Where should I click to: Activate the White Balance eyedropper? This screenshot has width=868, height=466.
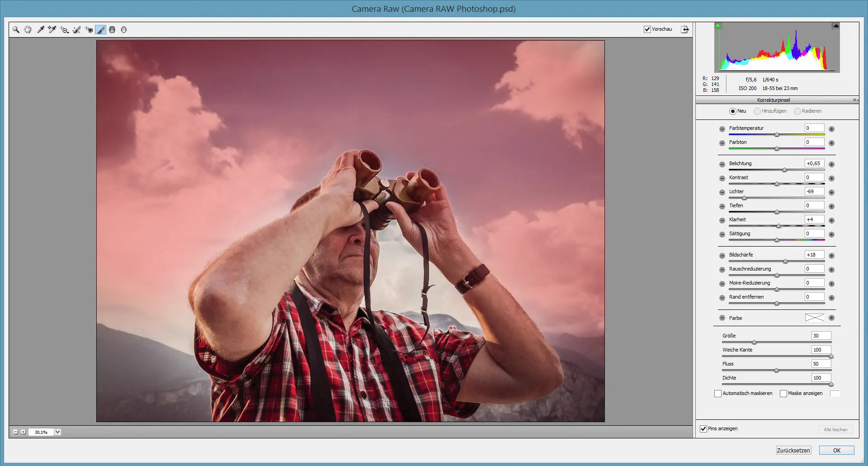41,29
